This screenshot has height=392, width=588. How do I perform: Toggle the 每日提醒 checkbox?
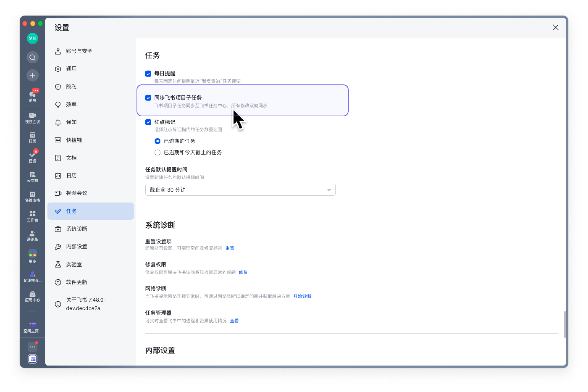click(148, 74)
